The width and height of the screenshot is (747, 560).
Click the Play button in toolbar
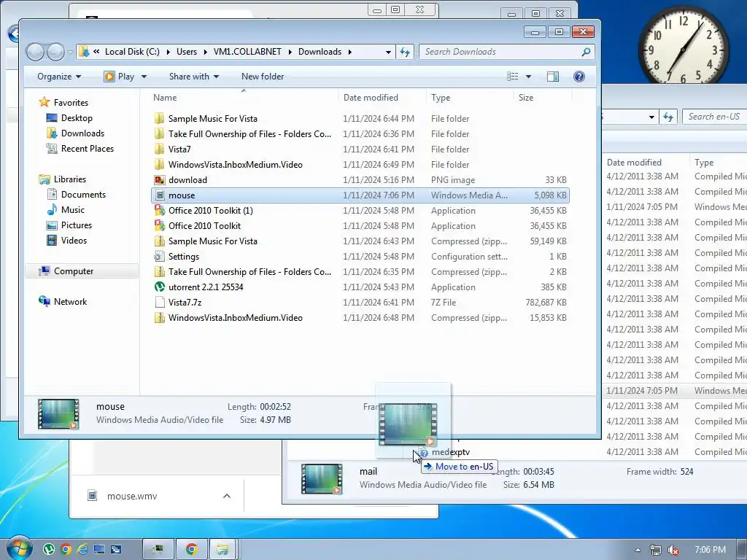tap(119, 77)
